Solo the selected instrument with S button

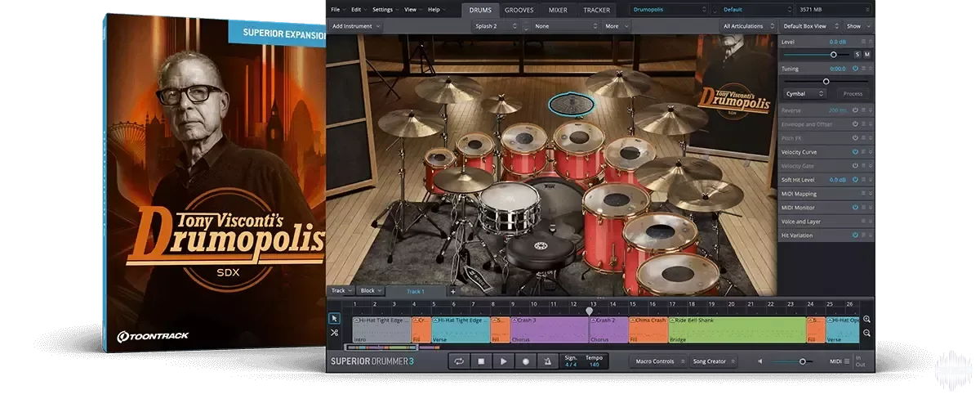pyautogui.click(x=857, y=54)
